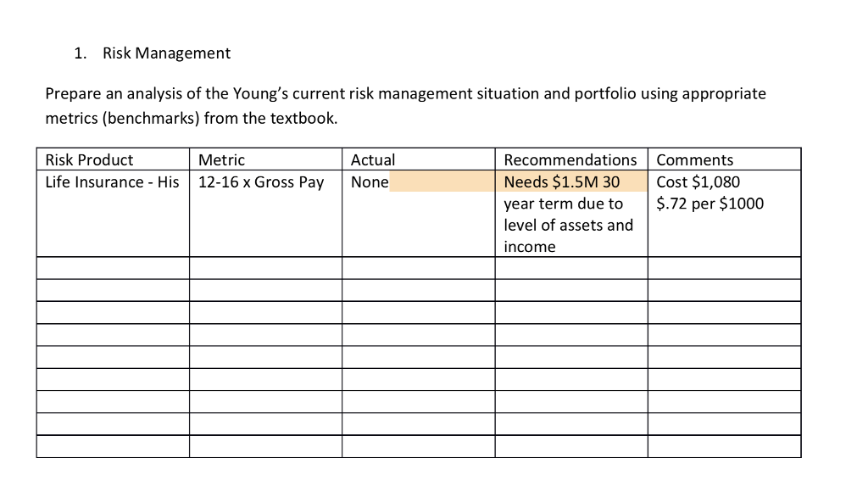Select the "Comments" header cell
The image size is (868, 497).
(x=695, y=159)
